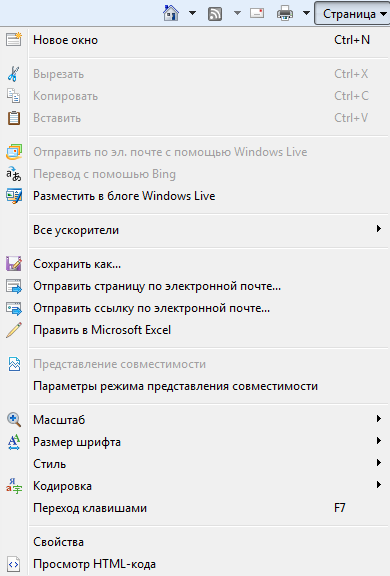Click the Сохранить как floppy icon
Image resolution: width=390 pixels, height=576 pixels.
click(x=14, y=264)
